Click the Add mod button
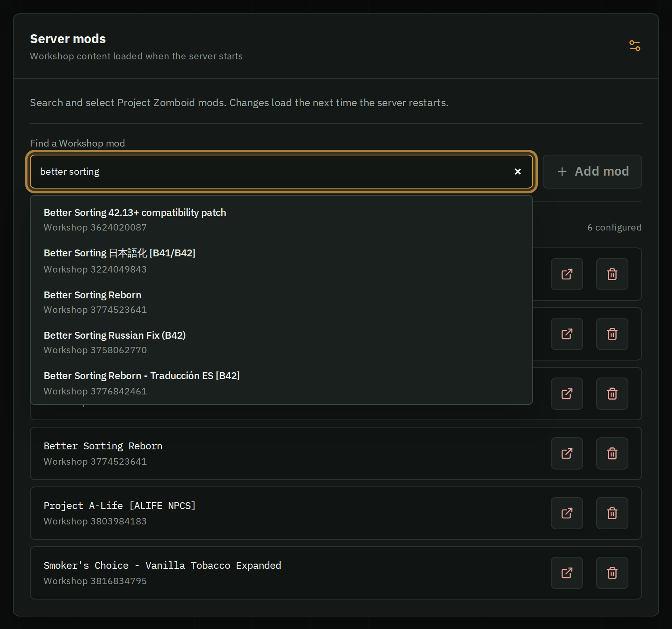The image size is (672, 629). [592, 172]
